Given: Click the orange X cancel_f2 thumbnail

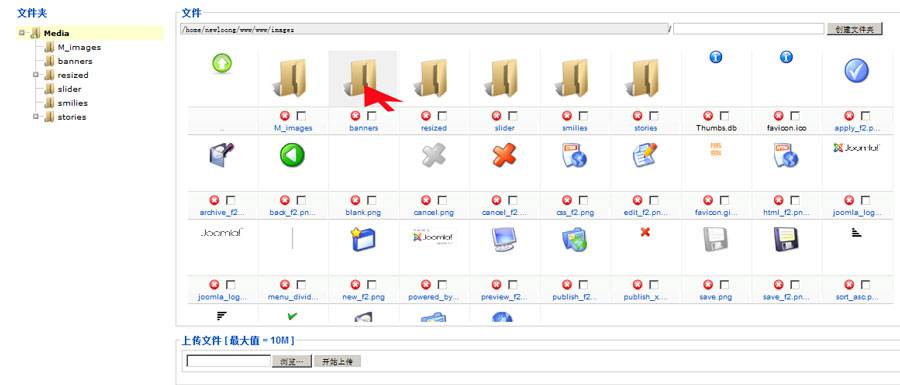Looking at the screenshot, I should tap(505, 155).
